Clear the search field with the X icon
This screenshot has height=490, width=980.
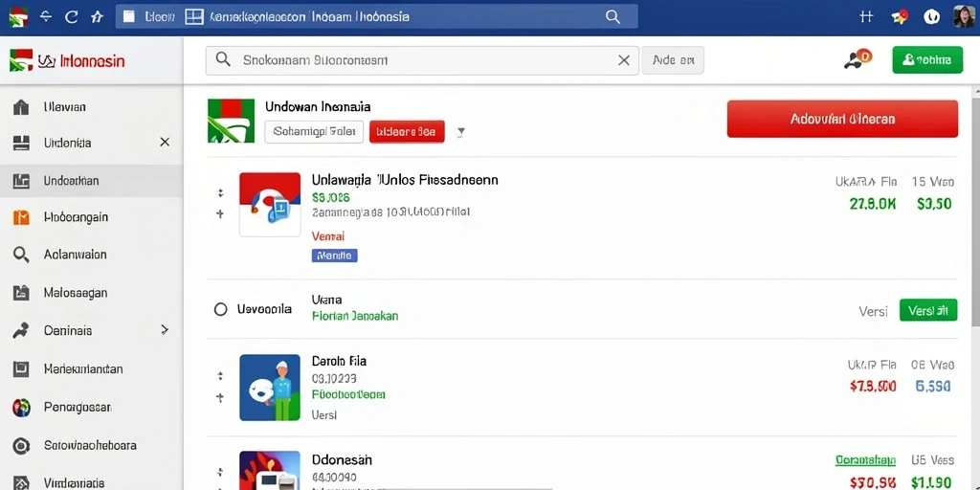coord(624,60)
